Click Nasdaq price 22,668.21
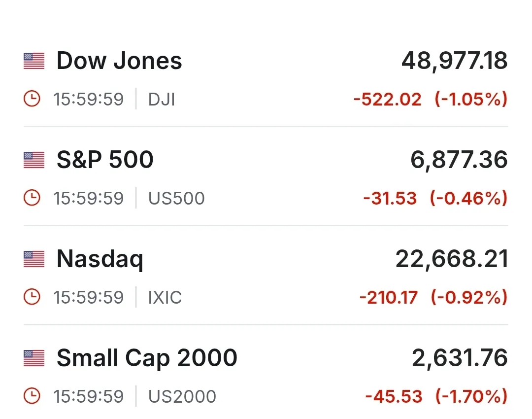The image size is (532, 419). pyautogui.click(x=451, y=259)
